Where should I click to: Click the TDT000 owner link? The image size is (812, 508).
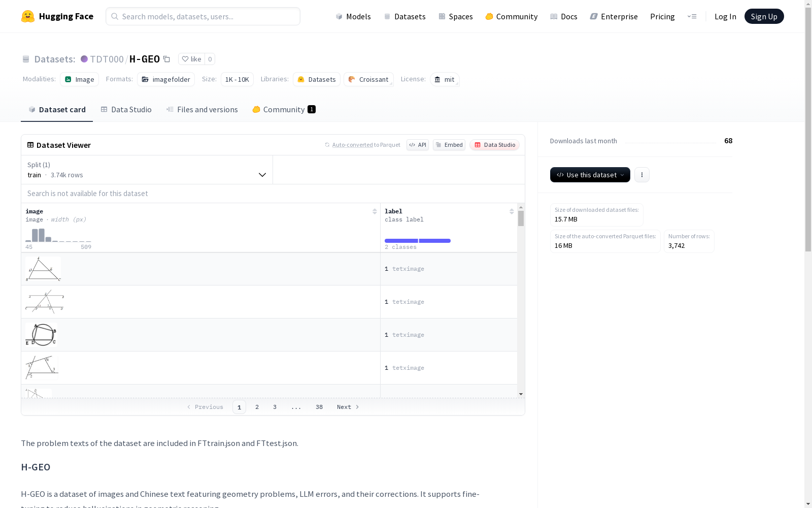107,59
